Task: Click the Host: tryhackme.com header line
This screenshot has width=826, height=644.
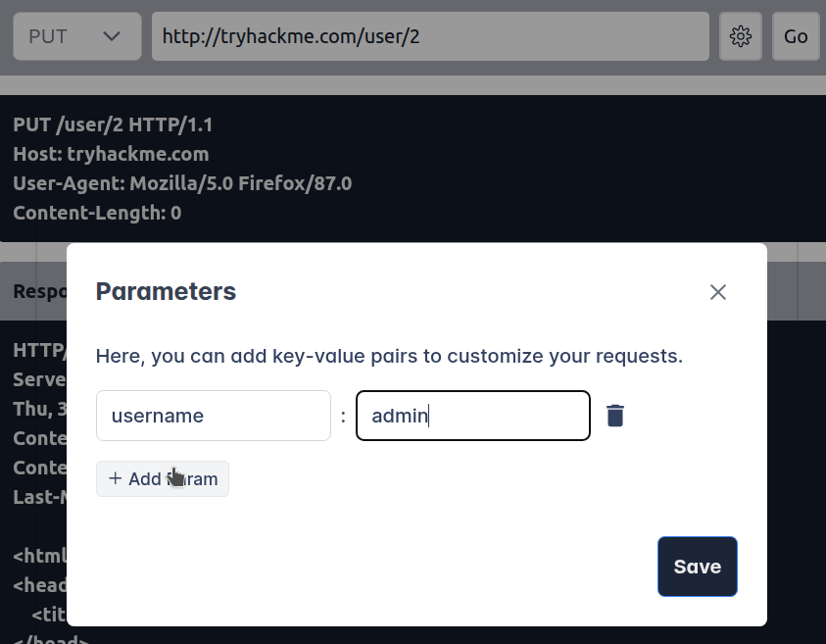Action: pyautogui.click(x=111, y=154)
